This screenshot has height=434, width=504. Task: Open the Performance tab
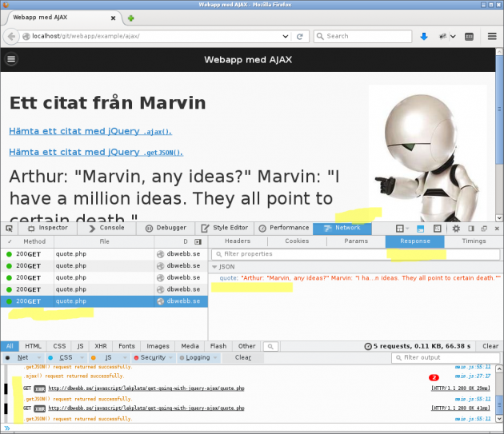pyautogui.click(x=283, y=228)
